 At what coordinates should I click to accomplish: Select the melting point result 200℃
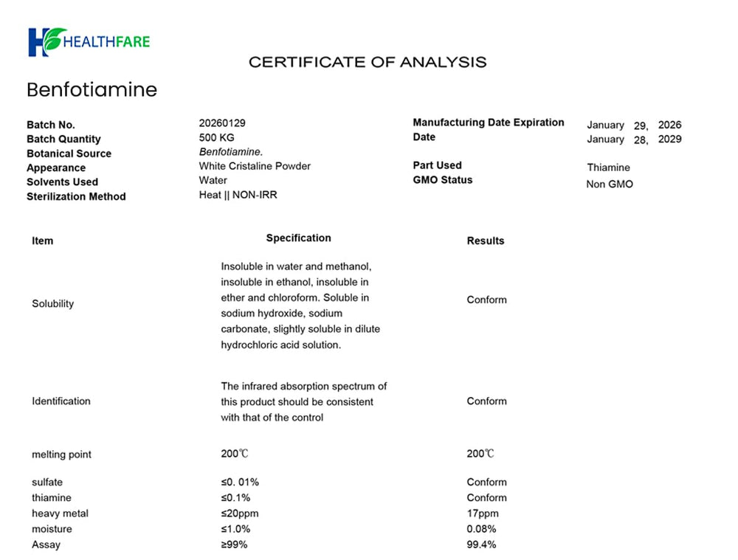(480, 454)
